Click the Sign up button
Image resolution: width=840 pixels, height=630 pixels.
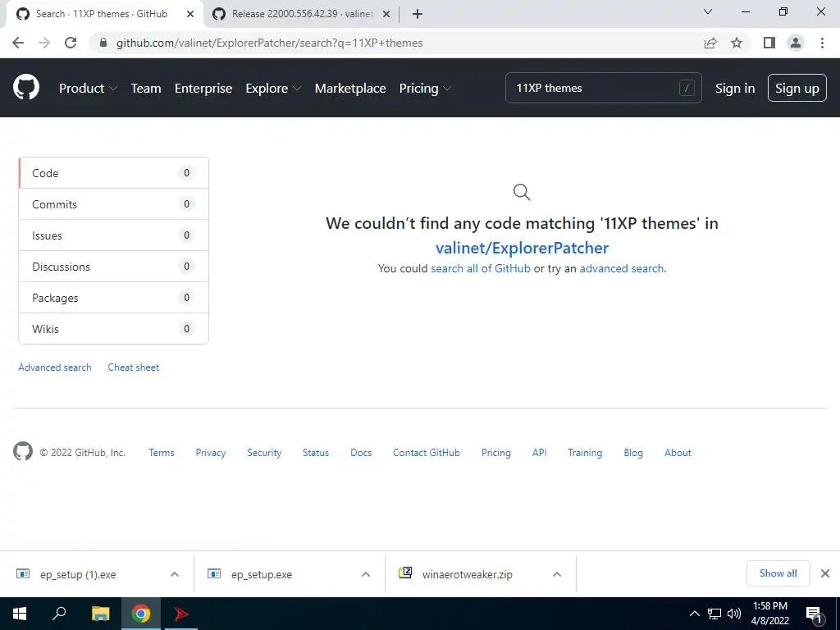pos(797,88)
